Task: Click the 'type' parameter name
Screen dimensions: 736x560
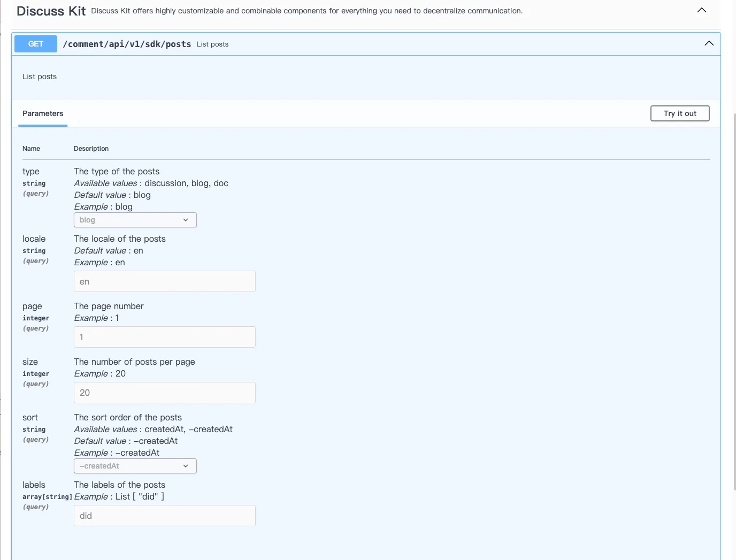Action: (31, 171)
